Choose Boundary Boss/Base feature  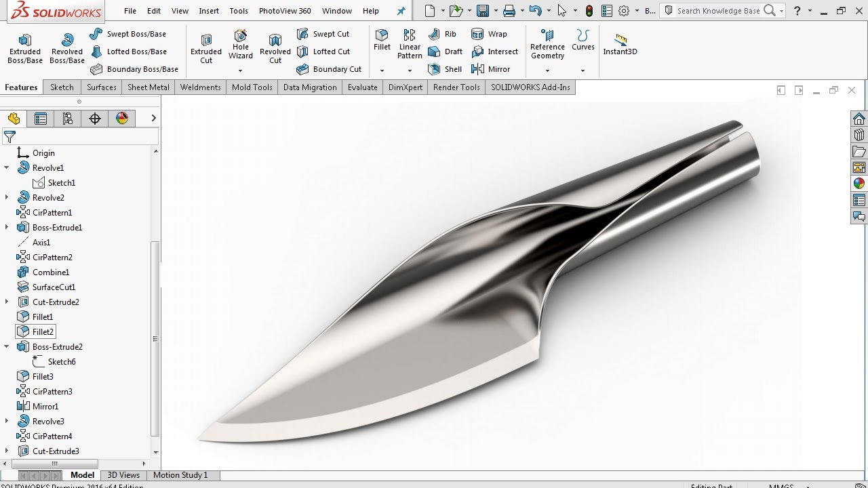pyautogui.click(x=134, y=69)
